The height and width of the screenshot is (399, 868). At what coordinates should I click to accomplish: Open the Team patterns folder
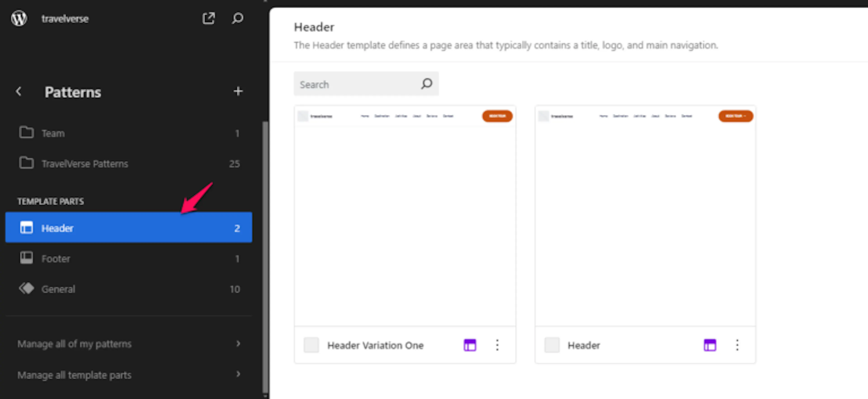click(129, 133)
